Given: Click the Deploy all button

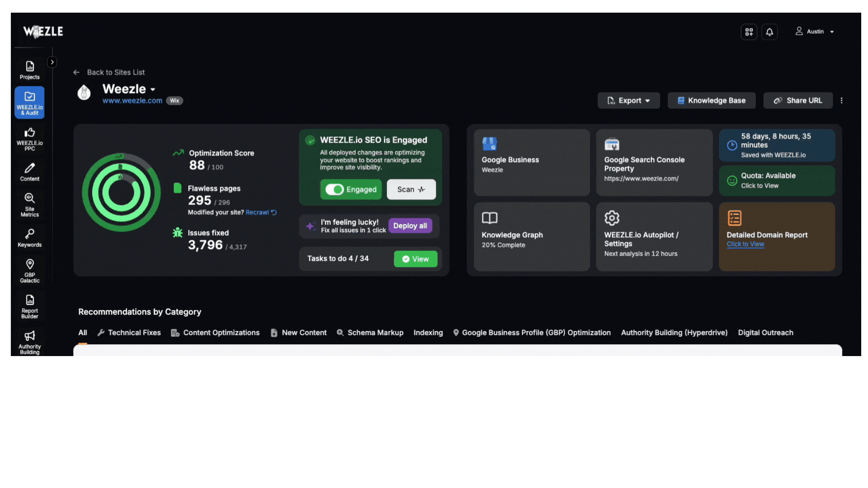Looking at the screenshot, I should (410, 225).
